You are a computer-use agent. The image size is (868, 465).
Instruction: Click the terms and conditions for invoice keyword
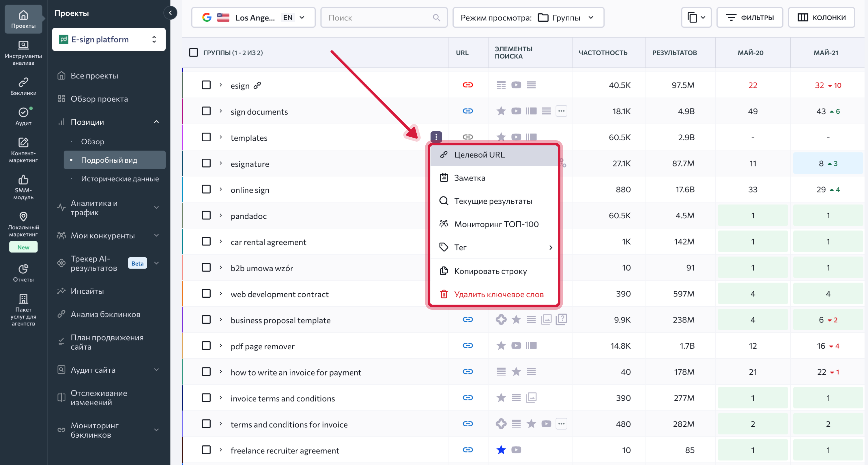click(289, 425)
